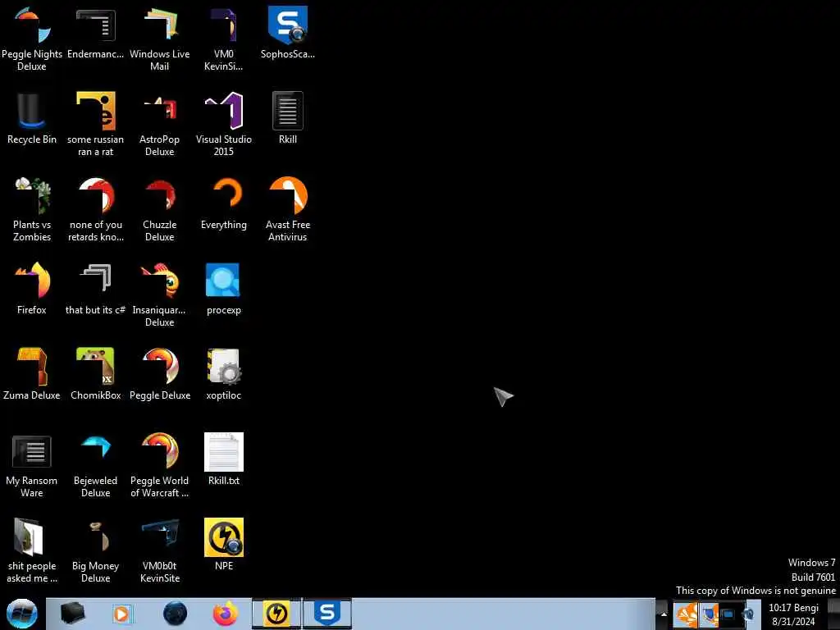The image size is (840, 630).
Task: Select the My Ransom Ware icon
Action: click(x=32, y=466)
